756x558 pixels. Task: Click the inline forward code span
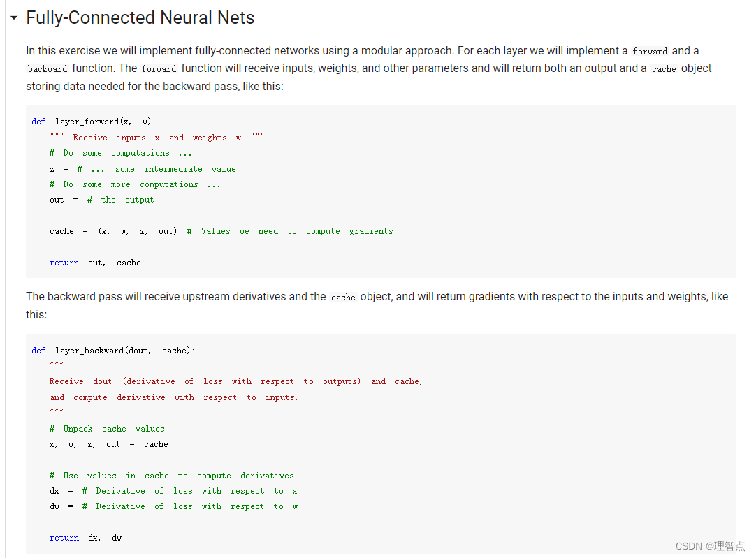click(x=650, y=51)
